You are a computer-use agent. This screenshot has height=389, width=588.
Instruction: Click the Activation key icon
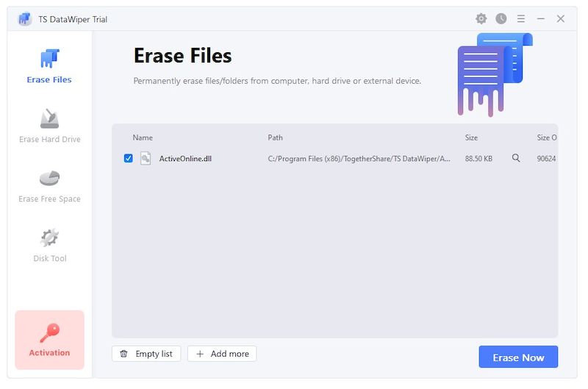point(49,332)
